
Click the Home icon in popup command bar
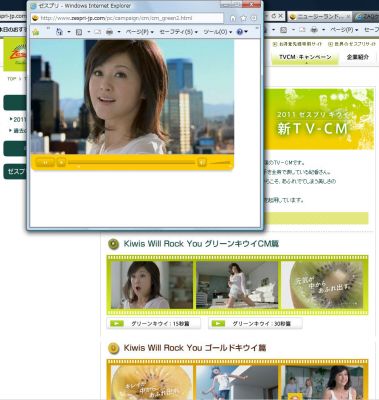tap(60, 32)
